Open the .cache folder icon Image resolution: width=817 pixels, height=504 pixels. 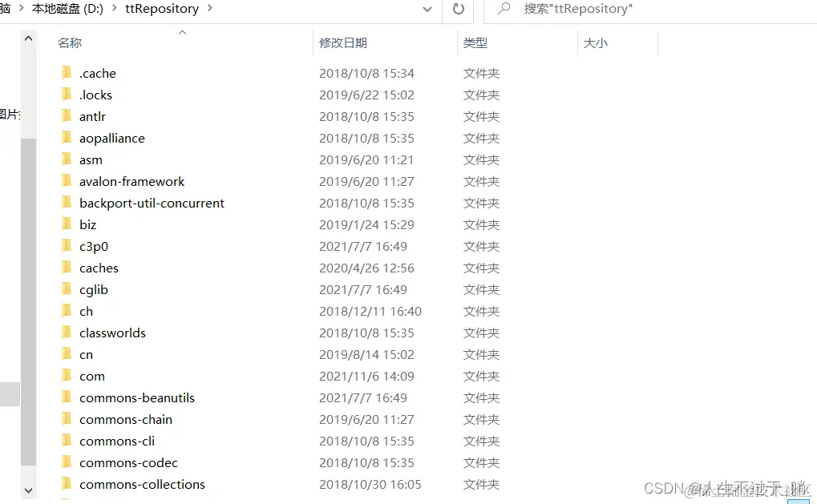coord(67,73)
